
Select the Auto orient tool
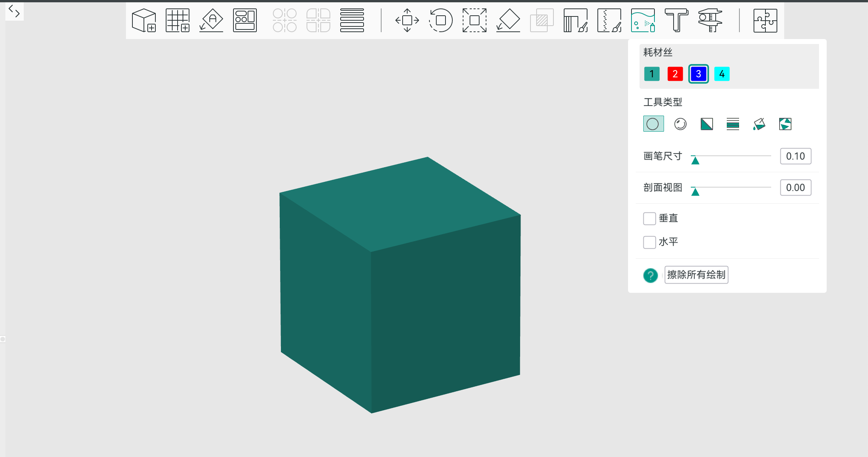[211, 20]
